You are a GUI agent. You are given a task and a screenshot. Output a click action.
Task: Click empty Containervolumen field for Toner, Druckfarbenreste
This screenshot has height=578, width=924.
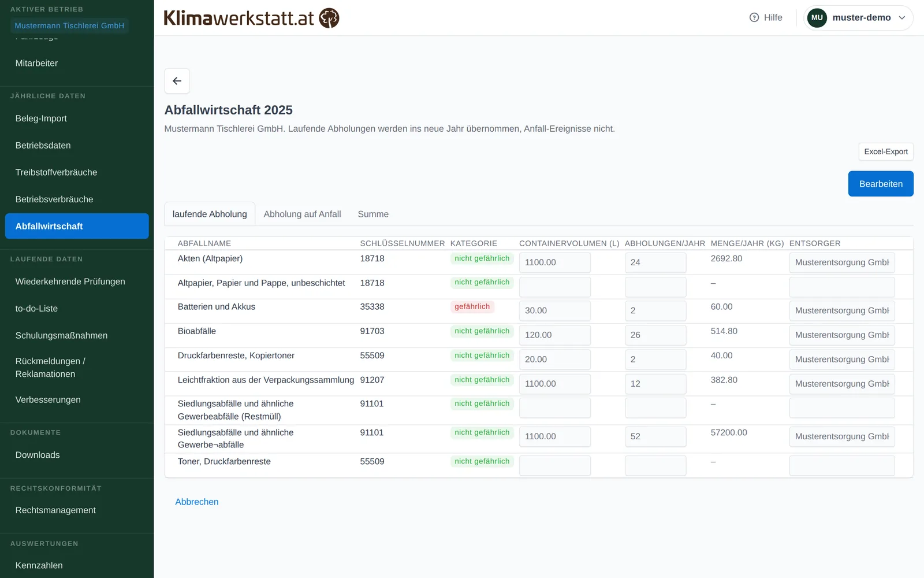(554, 465)
